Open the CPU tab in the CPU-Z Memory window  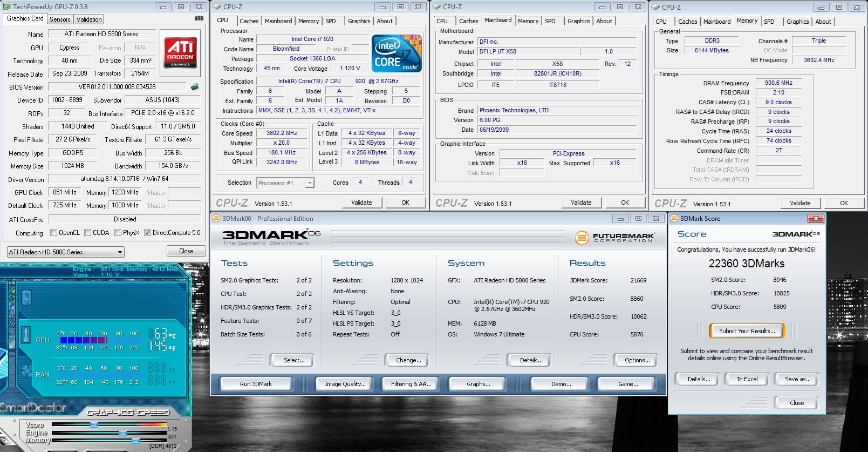click(661, 22)
